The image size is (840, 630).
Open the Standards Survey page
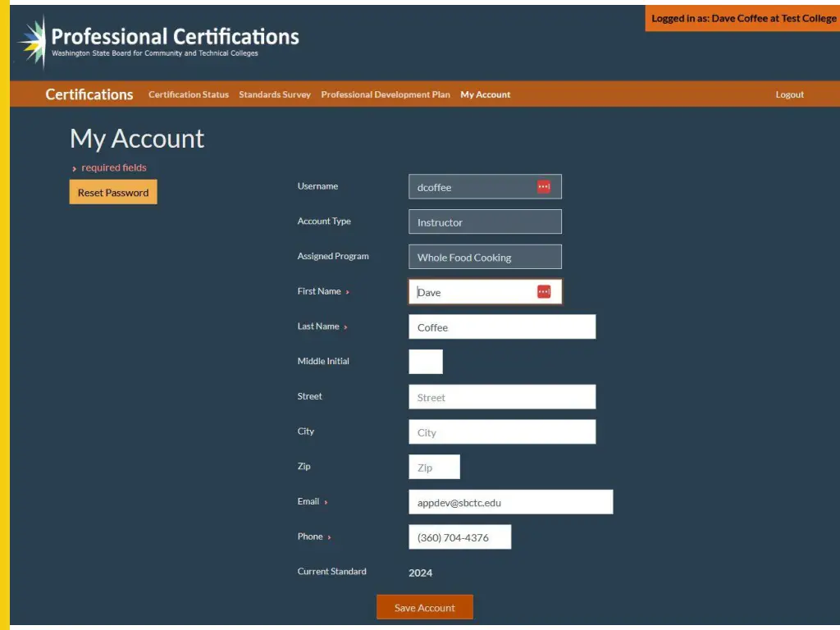pyautogui.click(x=275, y=94)
